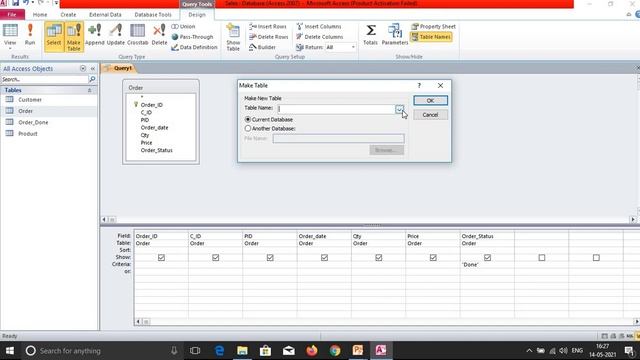Click the 'Done' criteria cell

(x=487, y=264)
